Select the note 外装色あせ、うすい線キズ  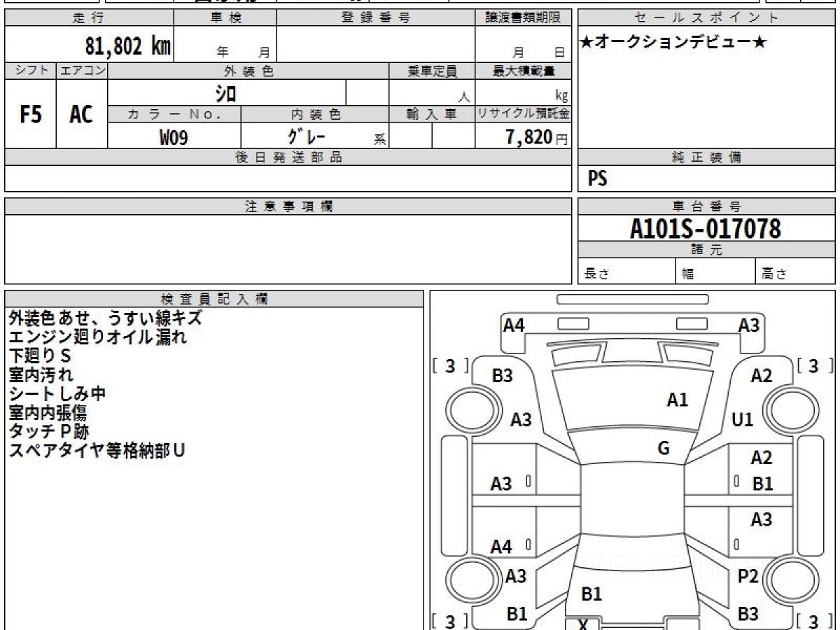(106, 318)
